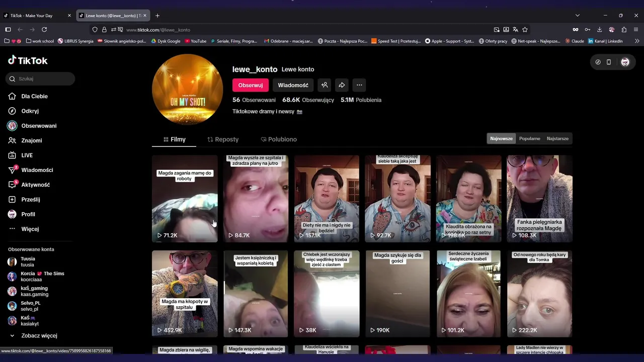Screen dimensions: 644x362
Task: Show more bookmarks chevron
Action: (637, 41)
